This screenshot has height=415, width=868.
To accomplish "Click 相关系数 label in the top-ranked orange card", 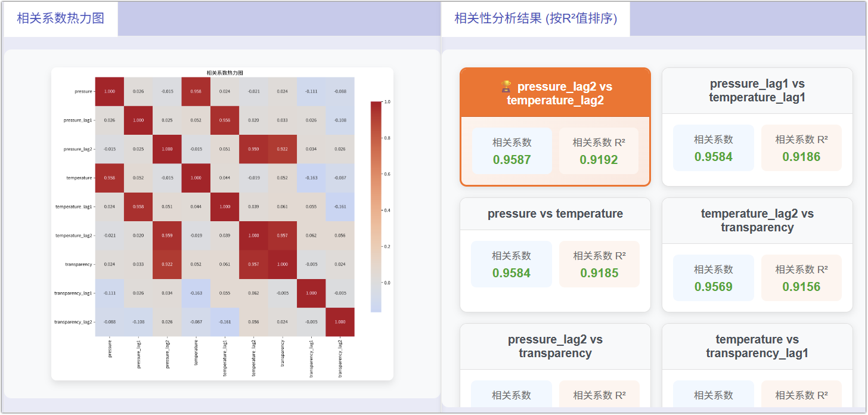I will point(511,143).
